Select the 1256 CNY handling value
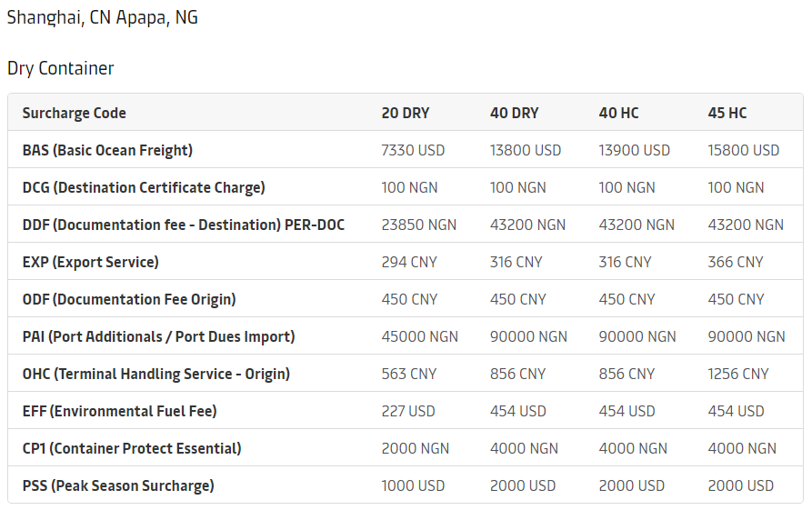The height and width of the screenshot is (510, 812). (737, 375)
